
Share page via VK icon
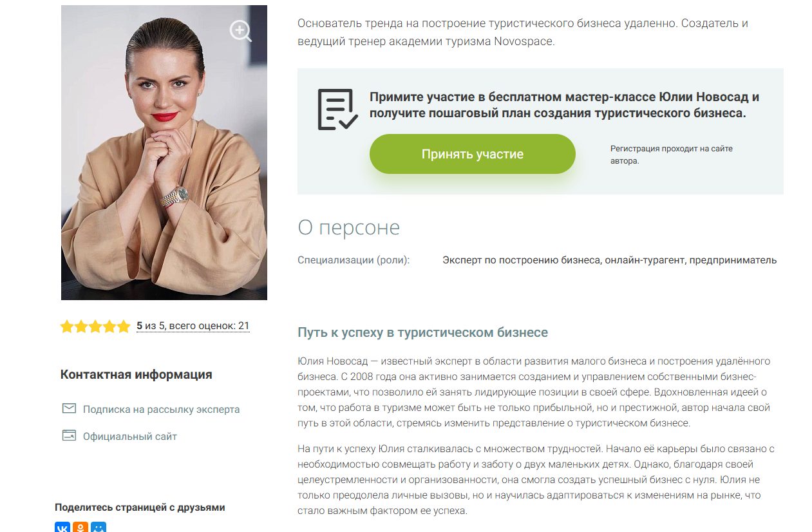click(62, 527)
